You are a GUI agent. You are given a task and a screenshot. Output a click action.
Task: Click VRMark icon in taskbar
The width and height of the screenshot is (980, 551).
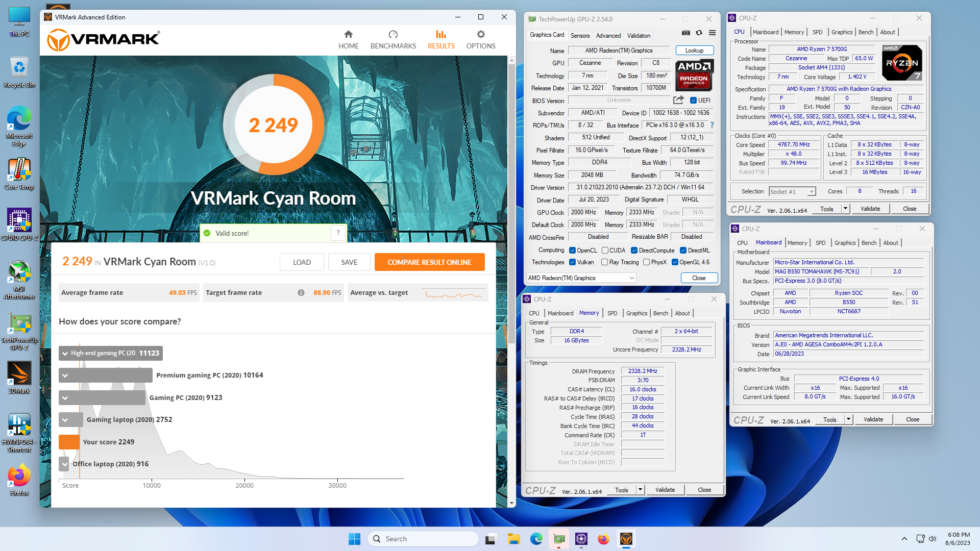tap(626, 539)
